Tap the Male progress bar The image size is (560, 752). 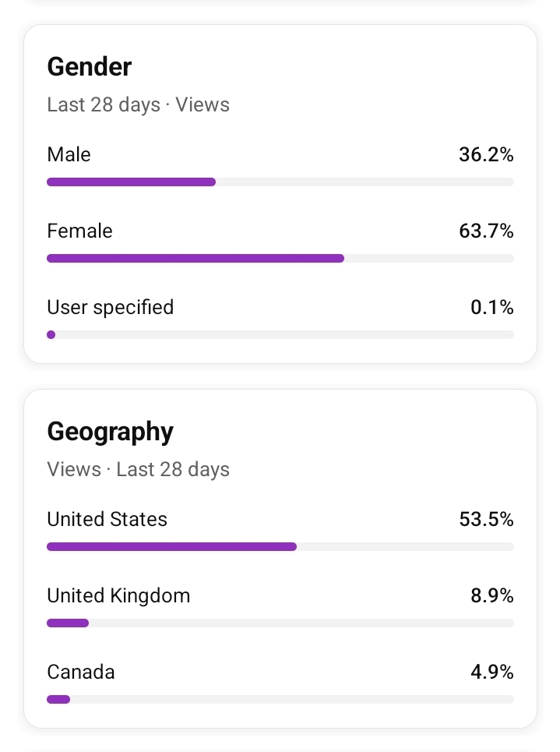pyautogui.click(x=280, y=182)
